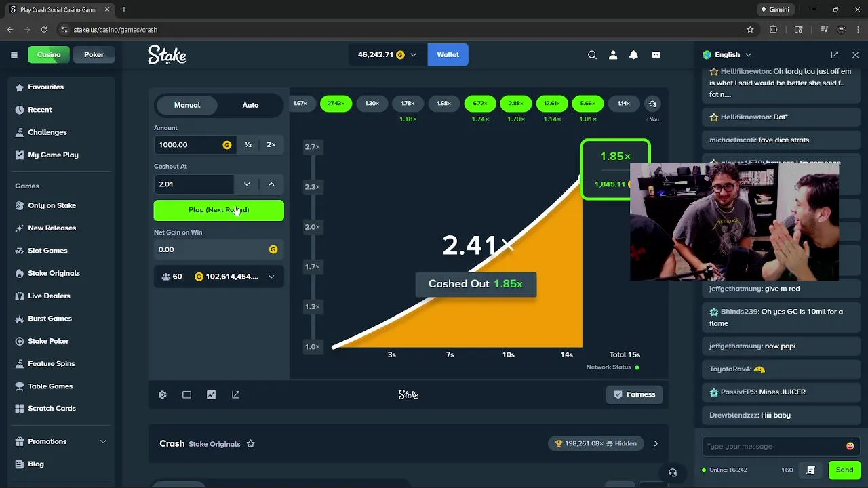This screenshot has height=488, width=868.
Task: Change chat language from English
Action: [x=728, y=55]
